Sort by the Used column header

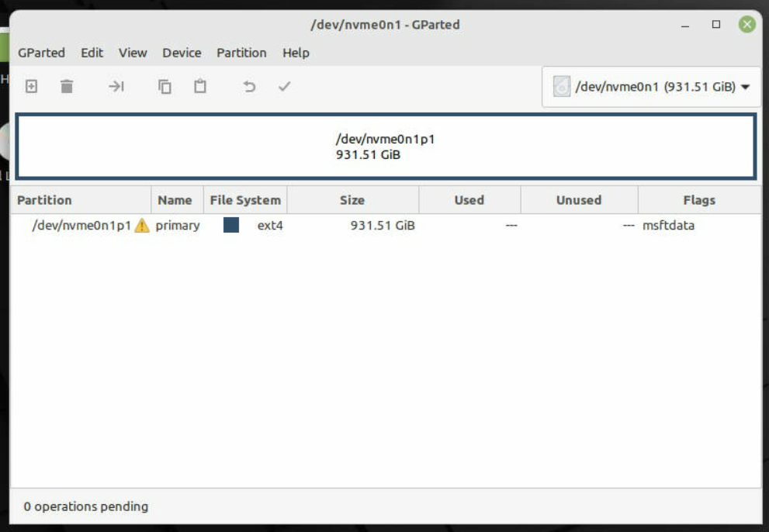[469, 200]
